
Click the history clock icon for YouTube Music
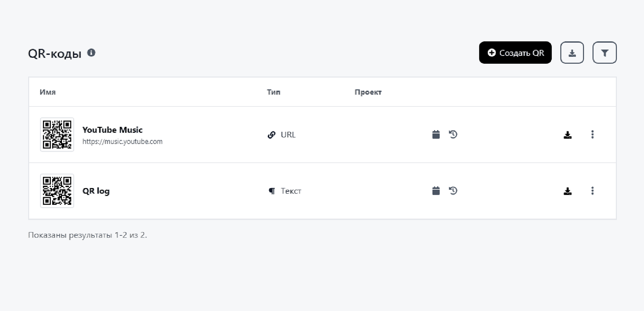tap(453, 134)
